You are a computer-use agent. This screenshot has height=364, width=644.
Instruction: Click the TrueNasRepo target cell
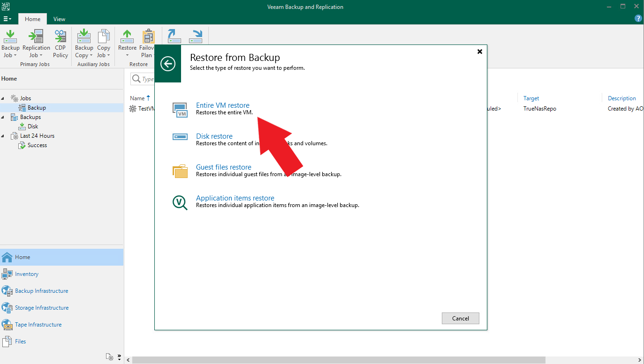[540, 109]
